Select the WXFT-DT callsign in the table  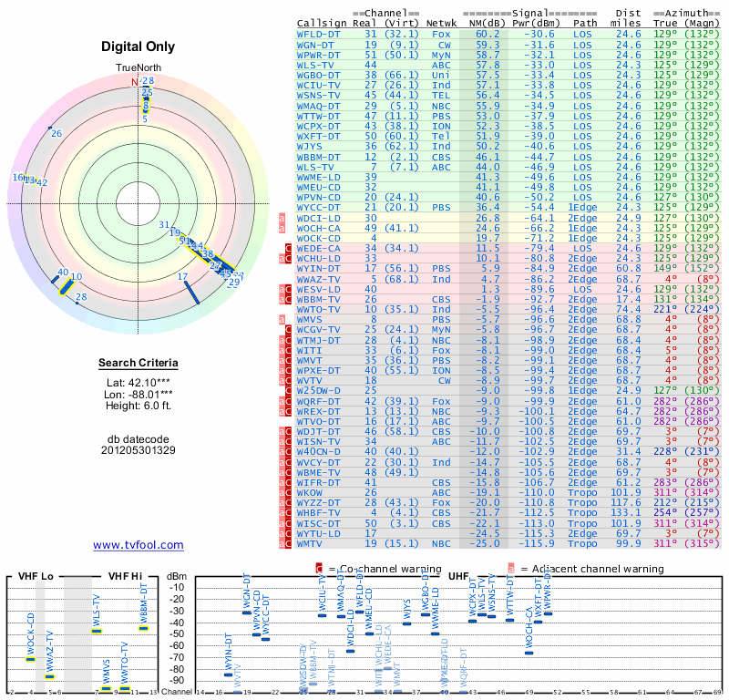(x=318, y=137)
